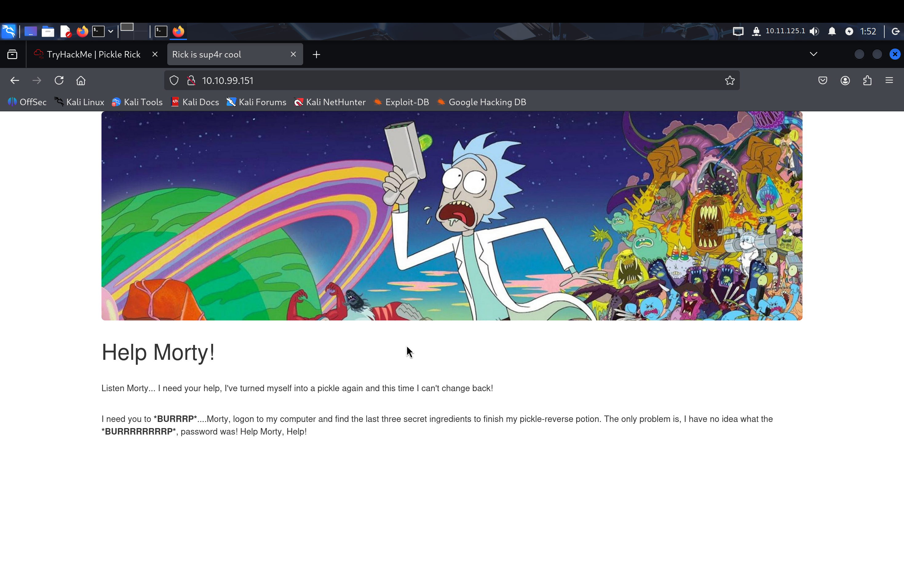Open the Kali NetHunter bookmark
The width and height of the screenshot is (904, 588).
[x=330, y=102]
